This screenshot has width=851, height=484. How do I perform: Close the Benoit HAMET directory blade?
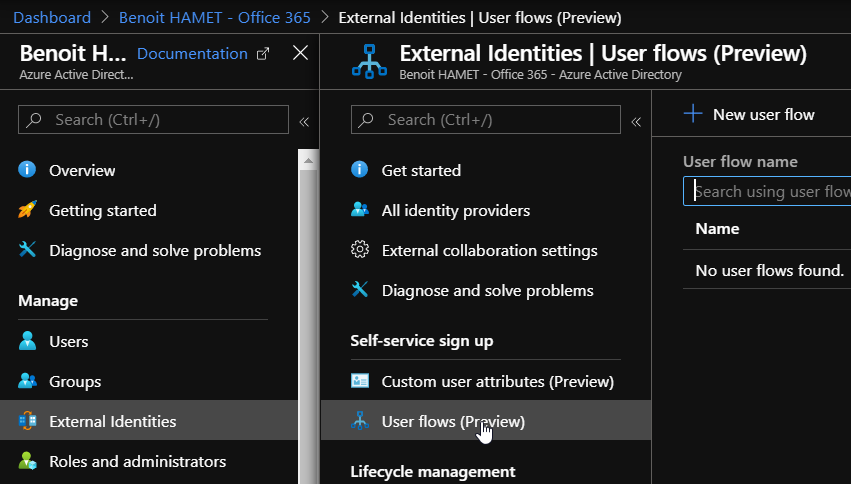[300, 53]
